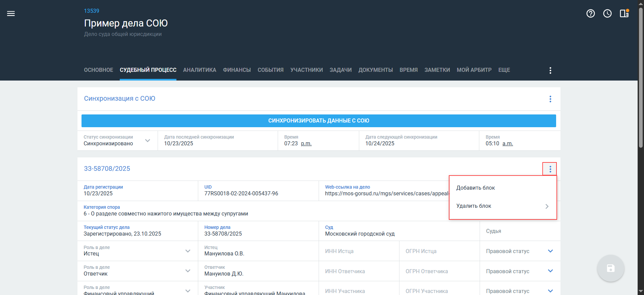Screen dimensions: 644x295
Task: Expand the Статус синхронизации dropdown
Action: coord(148,141)
